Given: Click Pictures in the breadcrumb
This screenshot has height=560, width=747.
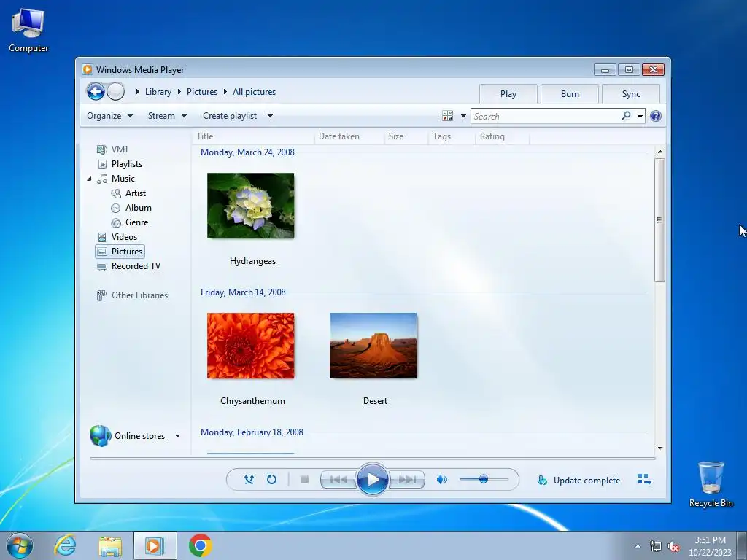Looking at the screenshot, I should pos(202,92).
